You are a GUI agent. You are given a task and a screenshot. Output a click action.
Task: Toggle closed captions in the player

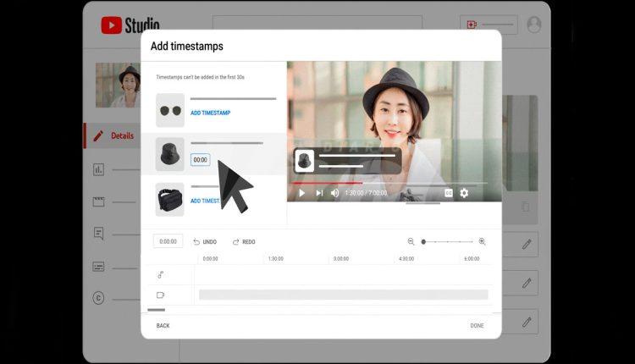[449, 193]
